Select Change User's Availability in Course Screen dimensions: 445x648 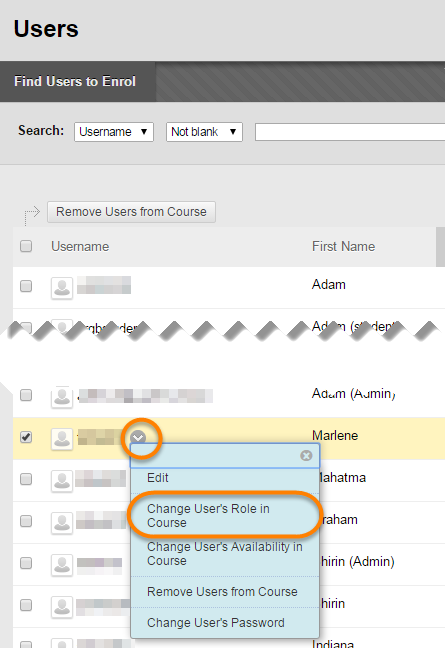(225, 554)
